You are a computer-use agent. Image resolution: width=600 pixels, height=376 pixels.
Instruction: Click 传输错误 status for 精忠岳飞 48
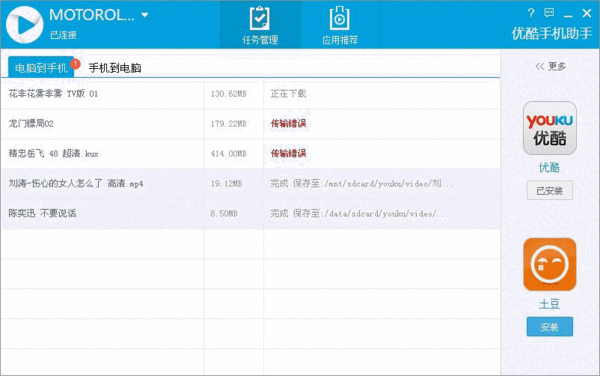pyautogui.click(x=288, y=153)
